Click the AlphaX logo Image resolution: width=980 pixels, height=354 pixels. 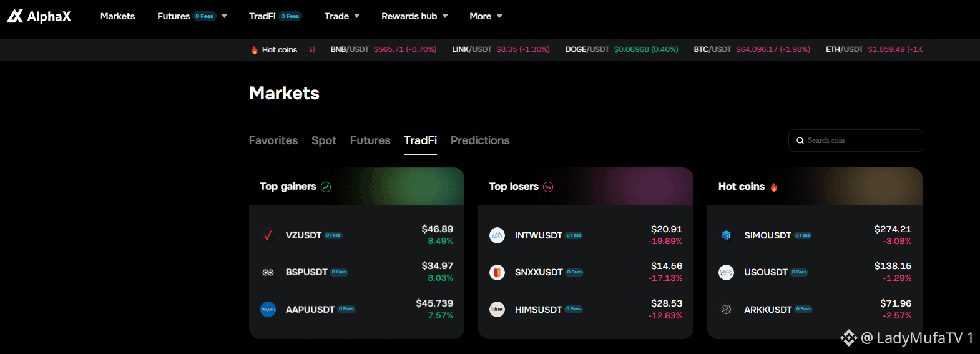click(39, 16)
